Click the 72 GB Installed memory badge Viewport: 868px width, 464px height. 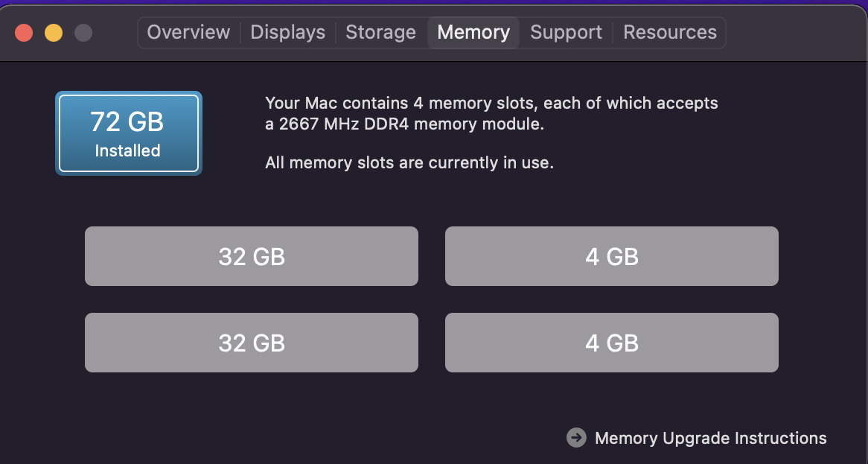pos(128,133)
